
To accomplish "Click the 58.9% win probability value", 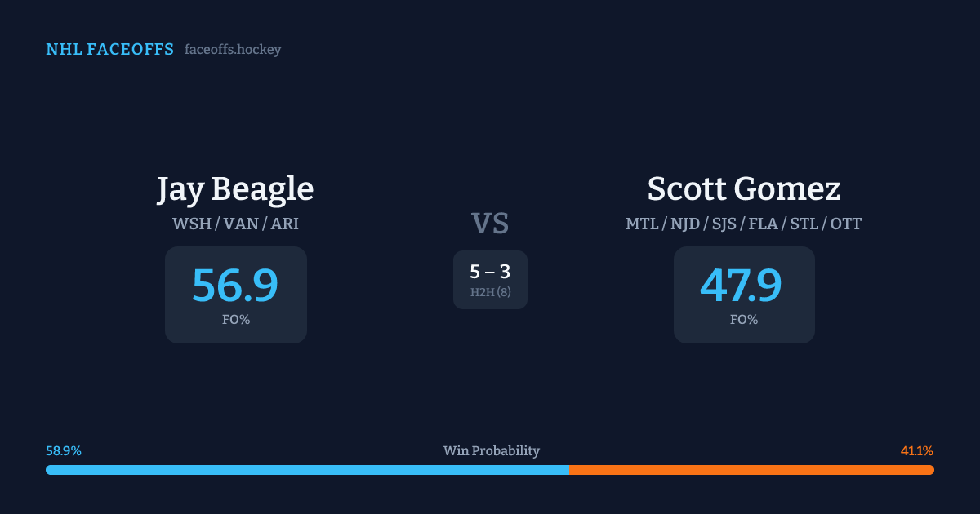I will [64, 451].
